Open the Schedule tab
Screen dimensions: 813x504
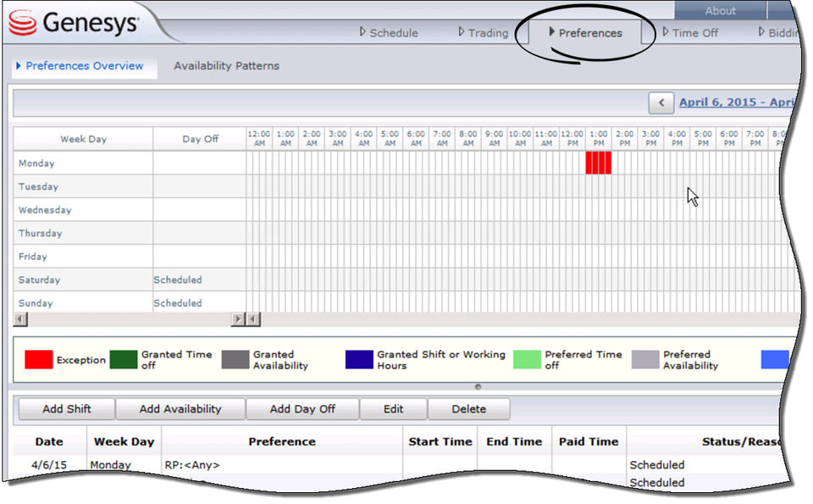click(x=389, y=33)
